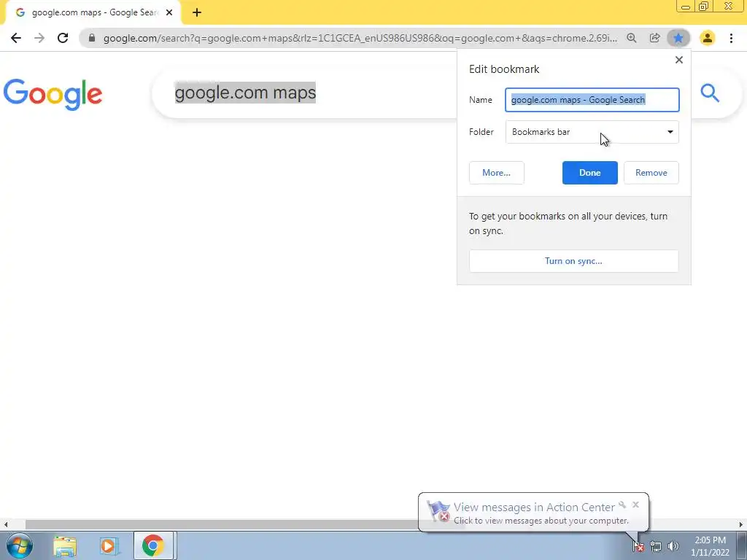
Task: Share this page icon in address bar
Action: (x=655, y=38)
